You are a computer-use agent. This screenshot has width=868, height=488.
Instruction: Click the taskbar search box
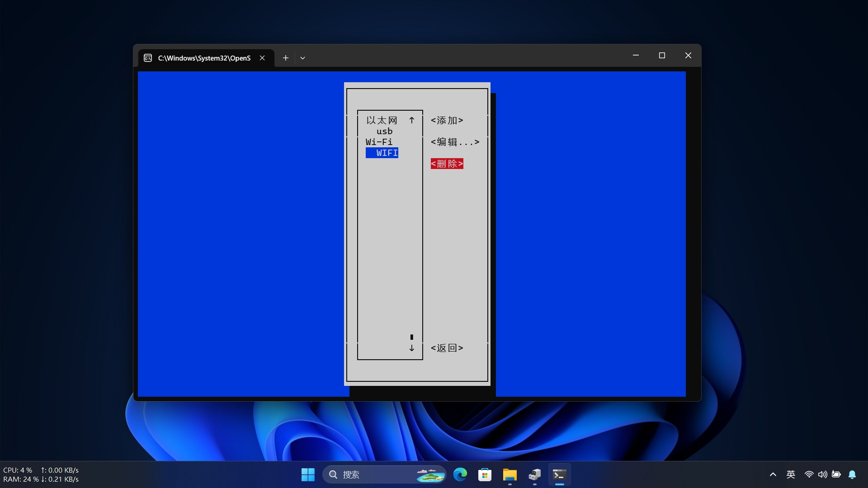[x=375, y=474]
